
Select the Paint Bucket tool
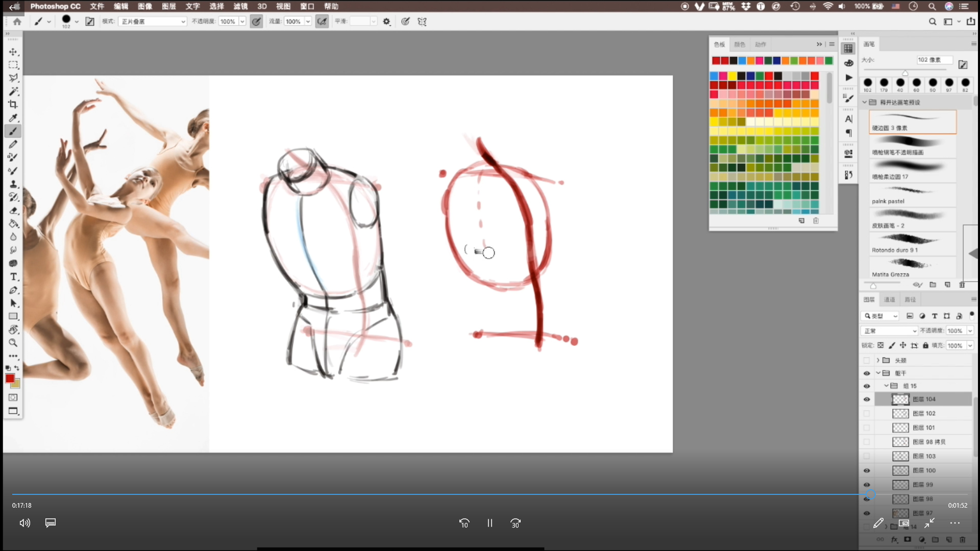tap(13, 223)
